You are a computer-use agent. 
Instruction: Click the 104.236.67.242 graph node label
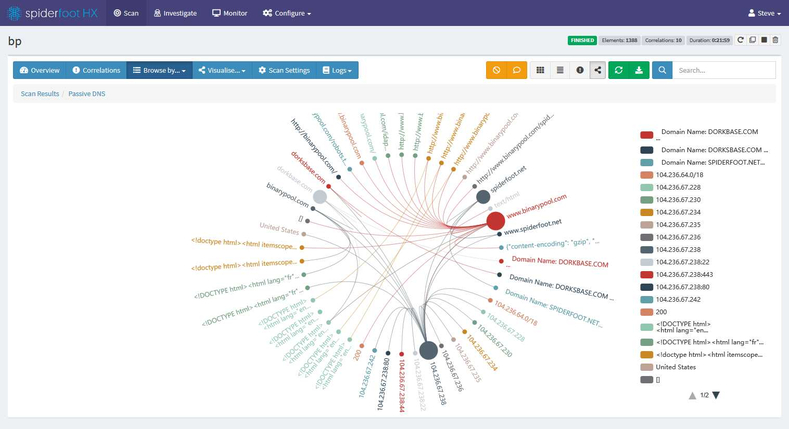coord(367,376)
